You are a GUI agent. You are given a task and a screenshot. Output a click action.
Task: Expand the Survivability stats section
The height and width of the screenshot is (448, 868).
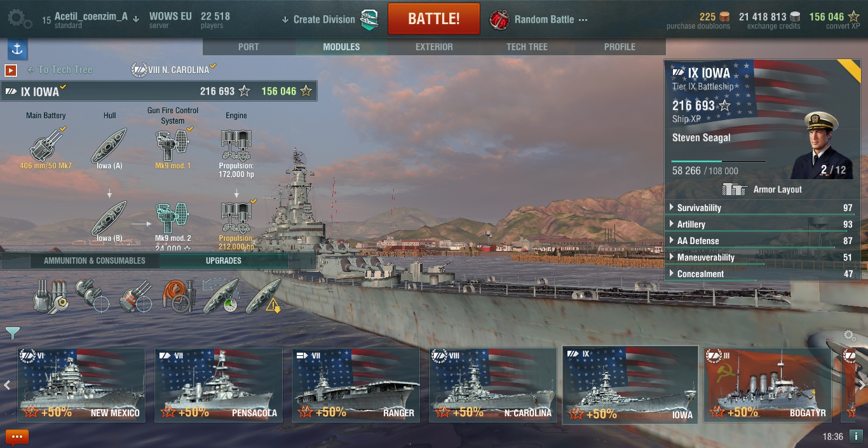[x=762, y=208]
